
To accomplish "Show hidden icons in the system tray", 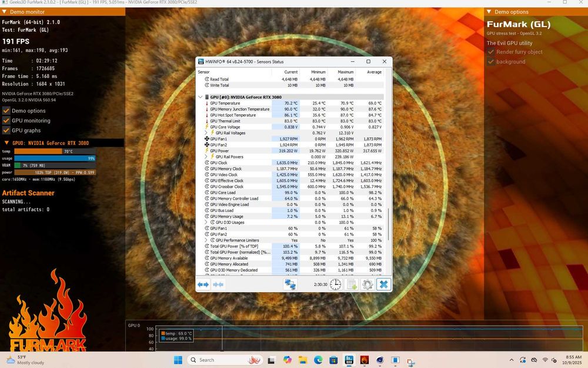I will [512, 360].
